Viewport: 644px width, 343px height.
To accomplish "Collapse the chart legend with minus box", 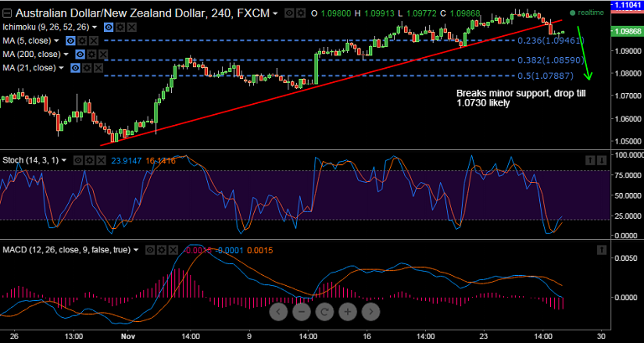I will coord(7,13).
